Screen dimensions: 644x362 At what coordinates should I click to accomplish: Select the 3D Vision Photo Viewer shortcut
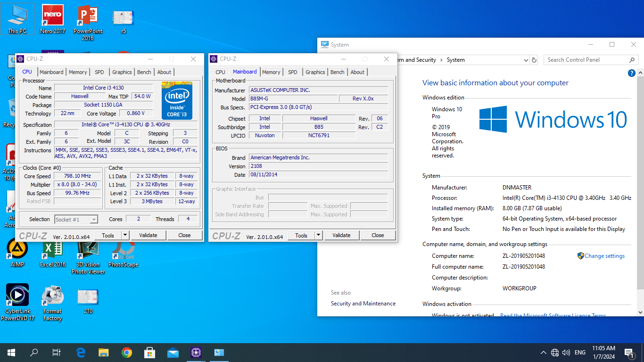88,256
